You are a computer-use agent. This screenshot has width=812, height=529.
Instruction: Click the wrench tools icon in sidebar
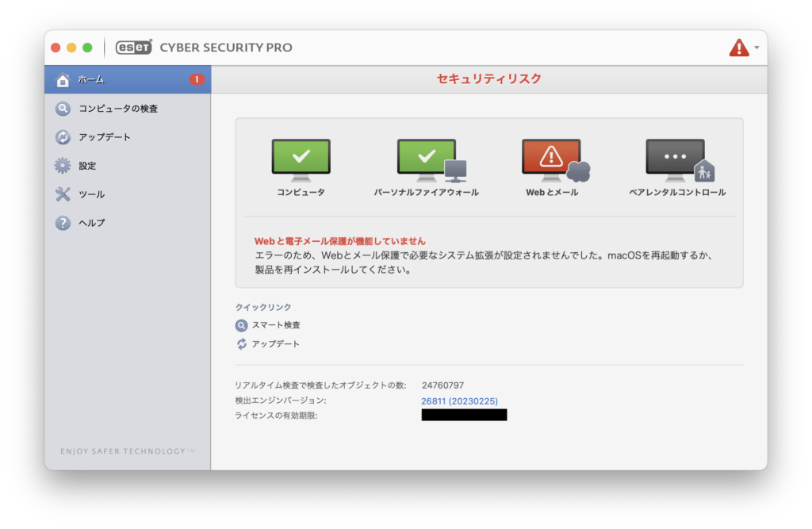coord(63,194)
